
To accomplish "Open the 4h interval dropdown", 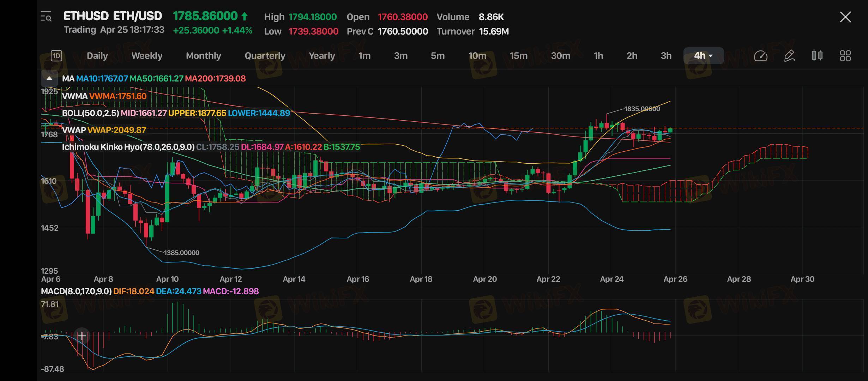I will [703, 56].
